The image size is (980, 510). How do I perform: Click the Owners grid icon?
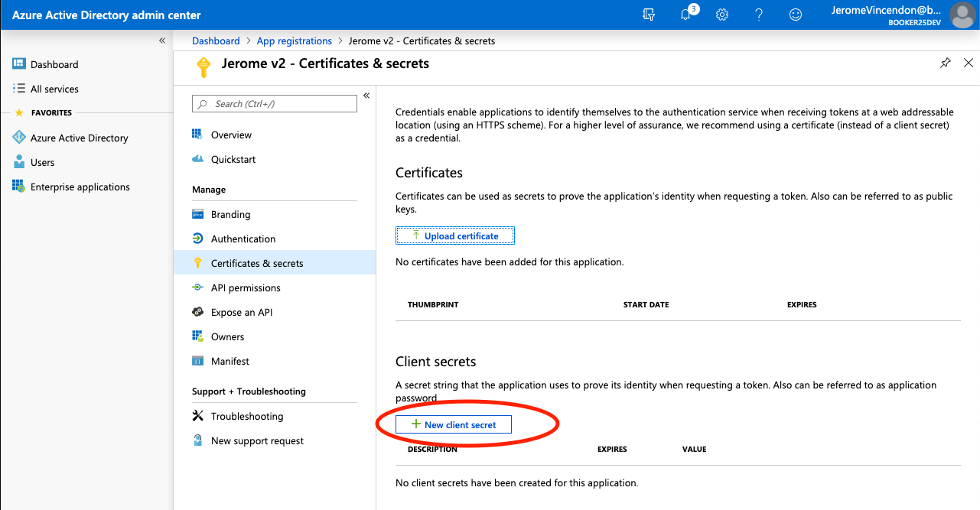[200, 336]
